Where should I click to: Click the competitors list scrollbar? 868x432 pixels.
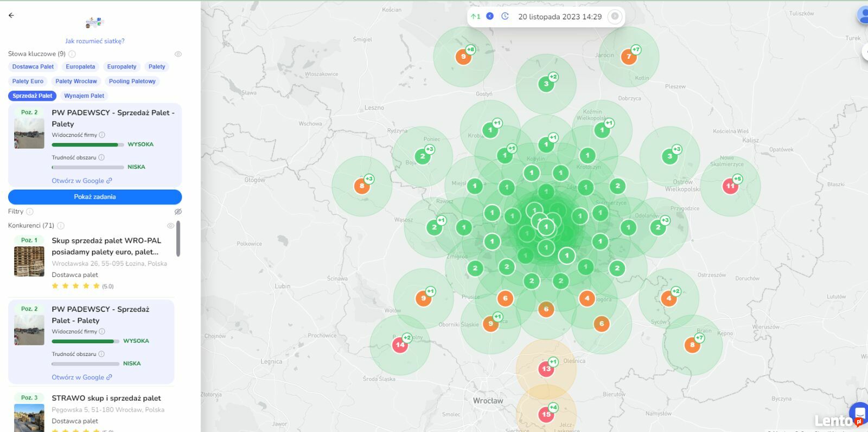[178, 239]
